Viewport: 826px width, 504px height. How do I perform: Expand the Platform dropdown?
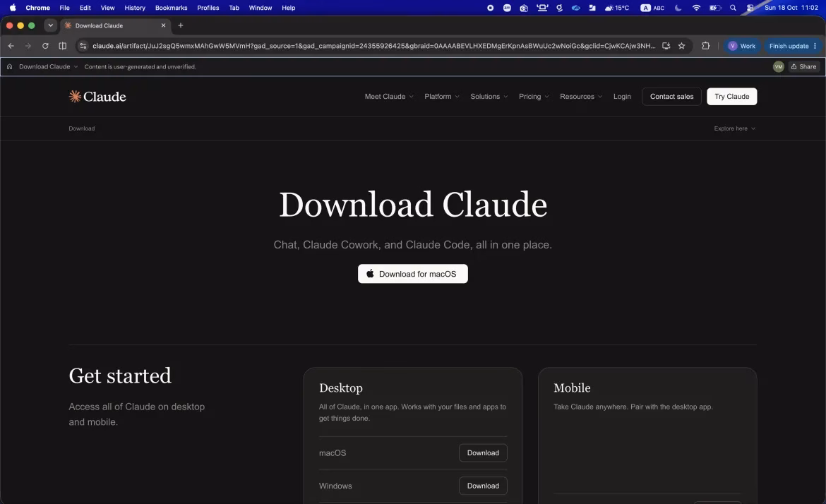442,97
